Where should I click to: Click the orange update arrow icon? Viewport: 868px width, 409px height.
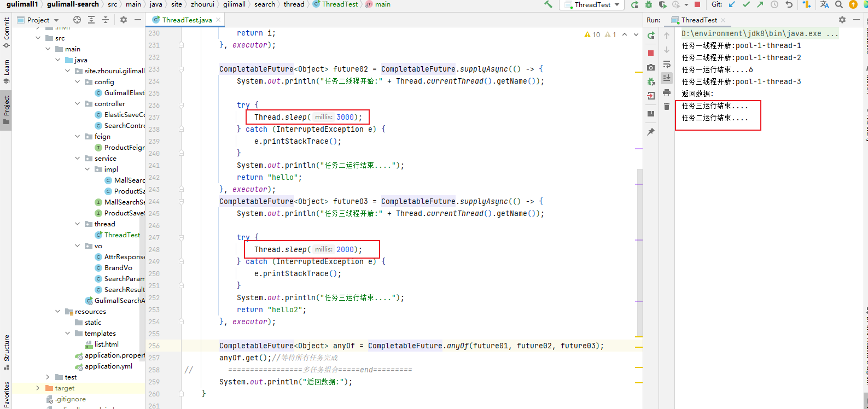[x=853, y=4]
